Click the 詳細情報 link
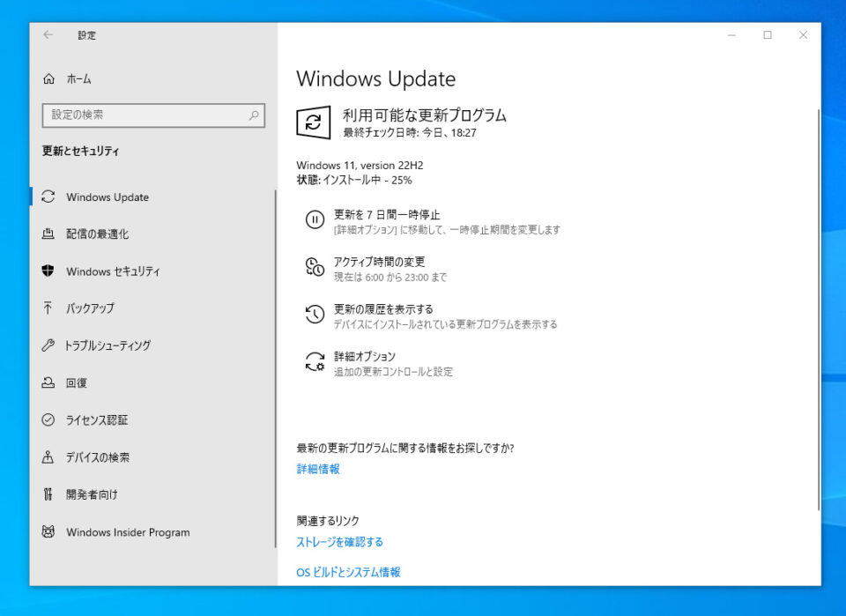This screenshot has height=616, width=846. [x=318, y=469]
